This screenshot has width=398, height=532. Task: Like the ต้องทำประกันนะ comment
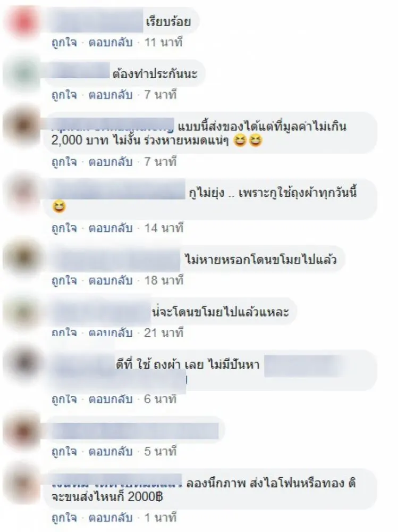[x=64, y=95]
